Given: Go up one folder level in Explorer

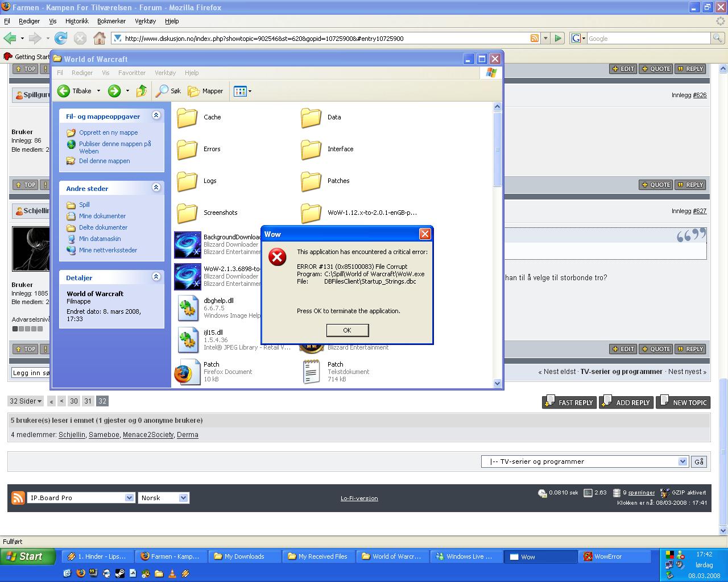Looking at the screenshot, I should [x=142, y=91].
